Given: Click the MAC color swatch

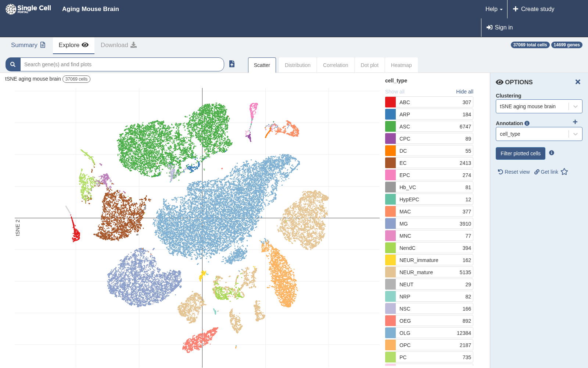Looking at the screenshot, I should 390,212.
